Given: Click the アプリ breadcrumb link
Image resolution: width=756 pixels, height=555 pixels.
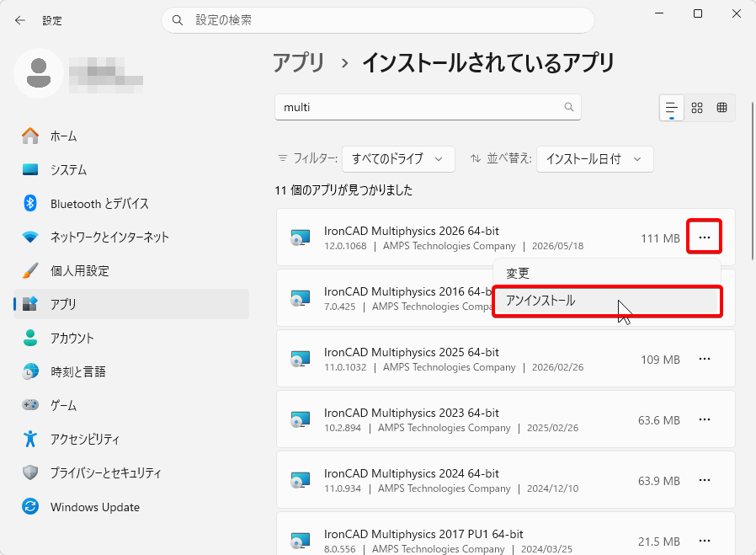Looking at the screenshot, I should pyautogui.click(x=299, y=62).
